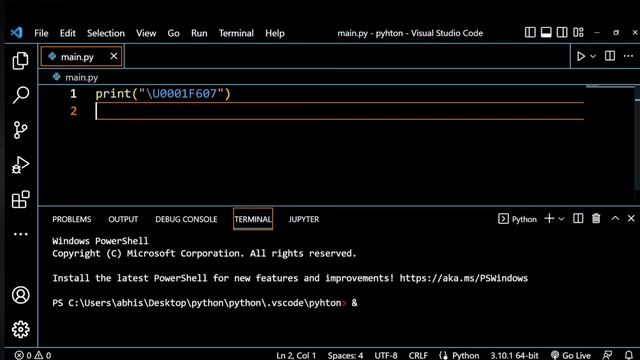
Task: Open the Help menu
Action: pos(275,33)
